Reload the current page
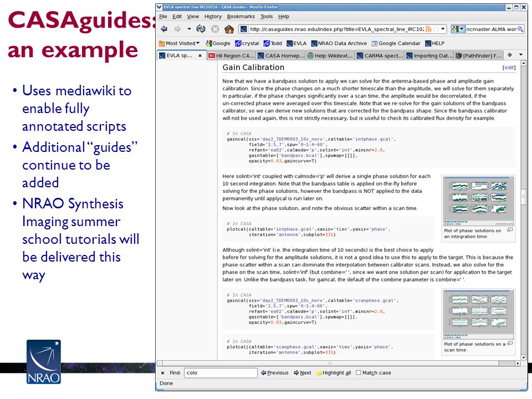Viewport: 532px width, 399px height. coord(201,29)
